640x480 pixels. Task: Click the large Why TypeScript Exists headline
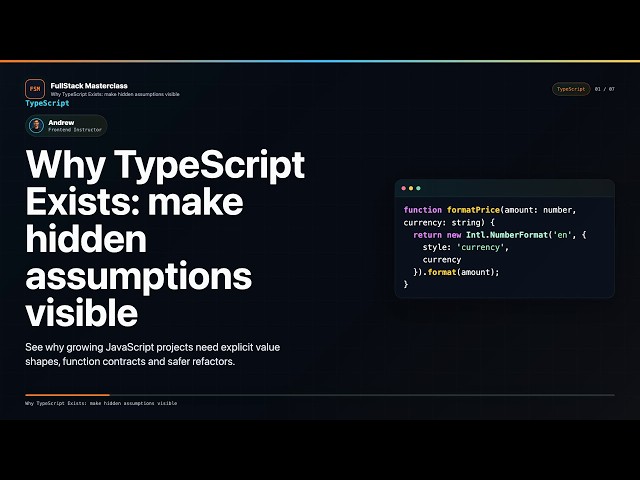click(x=165, y=238)
